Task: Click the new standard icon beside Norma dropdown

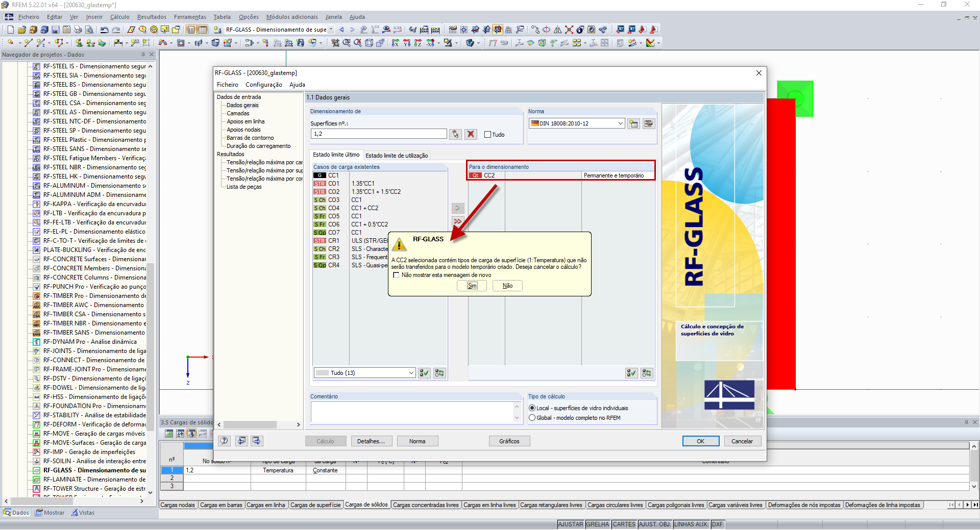Action: click(633, 123)
